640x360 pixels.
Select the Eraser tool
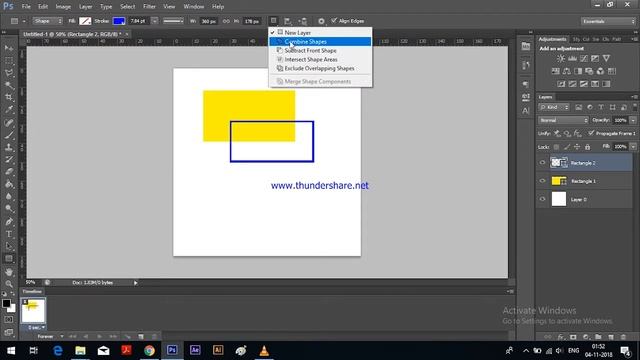[9, 171]
